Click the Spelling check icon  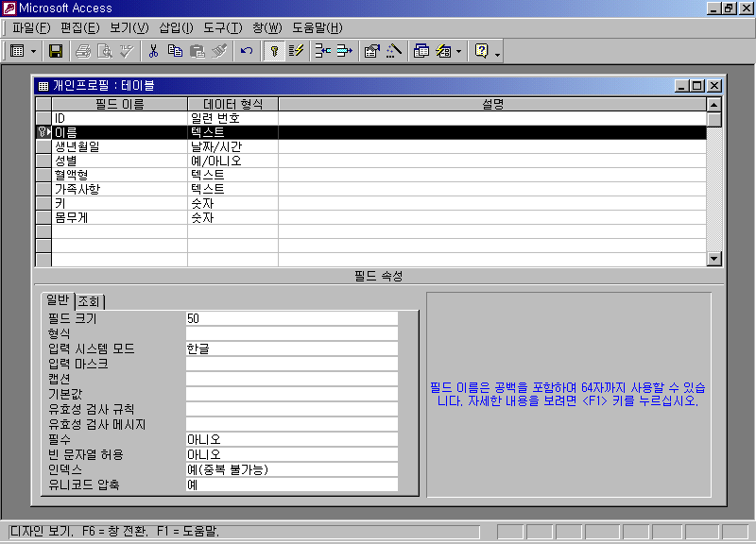click(x=127, y=51)
